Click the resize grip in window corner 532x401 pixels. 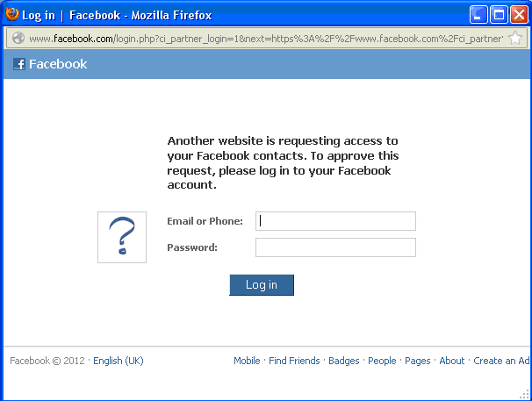(x=525, y=394)
